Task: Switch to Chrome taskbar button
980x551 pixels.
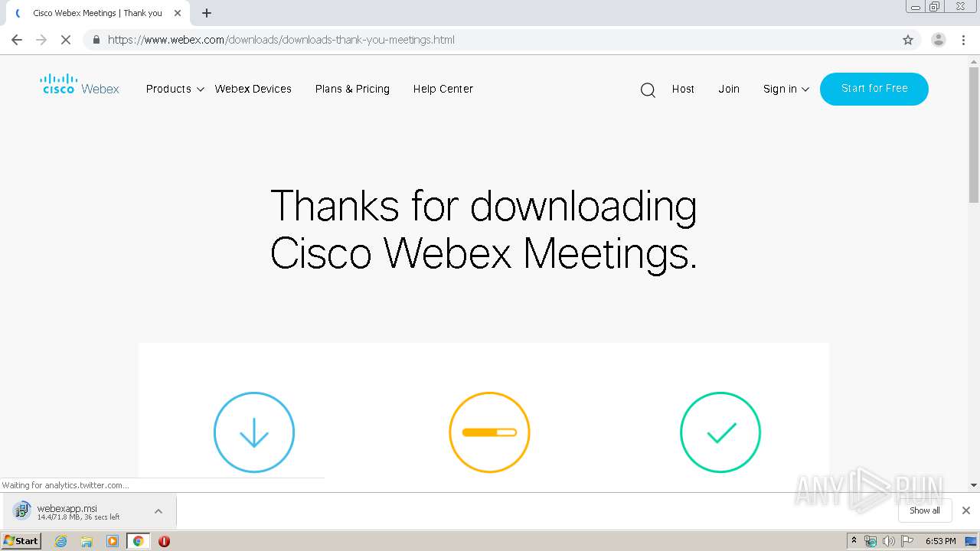Action: (138, 541)
